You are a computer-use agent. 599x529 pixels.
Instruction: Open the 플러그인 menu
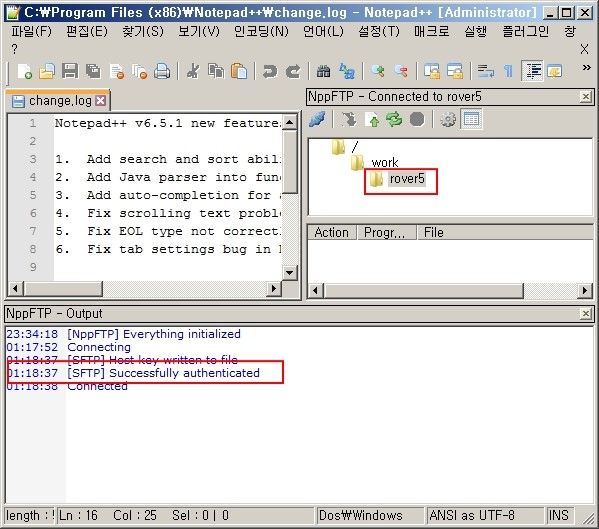[x=526, y=31]
